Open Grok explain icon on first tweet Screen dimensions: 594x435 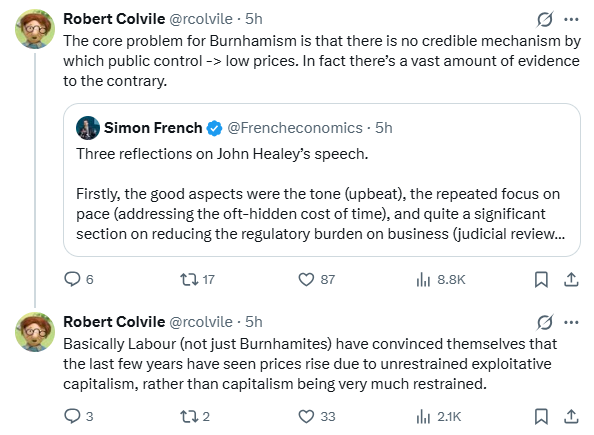tap(545, 19)
